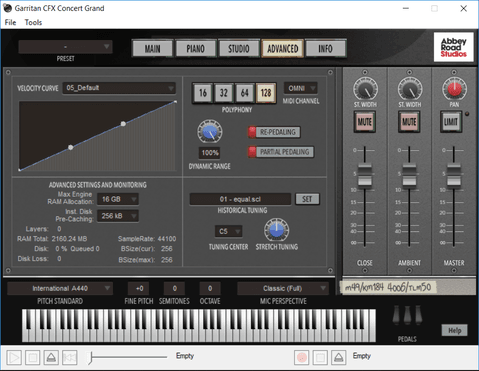Click the microphone label m49/km184 strip
Image resolution: width=479 pixels, height=371 pixels.
click(x=388, y=287)
